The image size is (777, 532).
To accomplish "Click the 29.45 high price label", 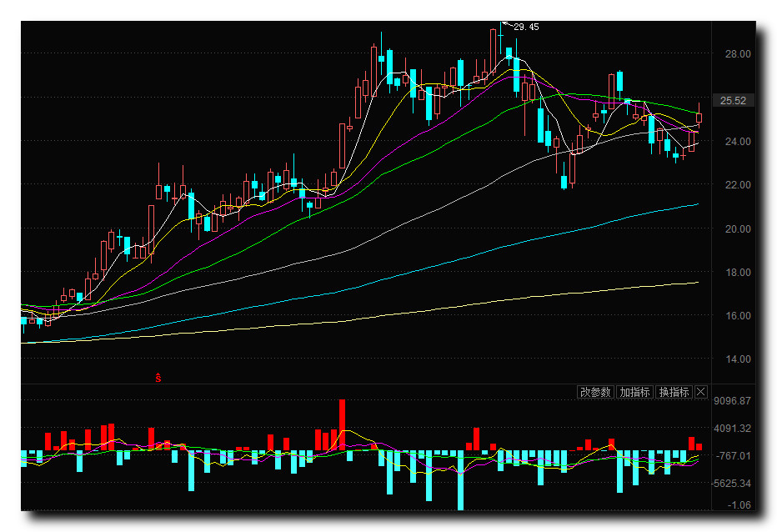I will pos(526,27).
